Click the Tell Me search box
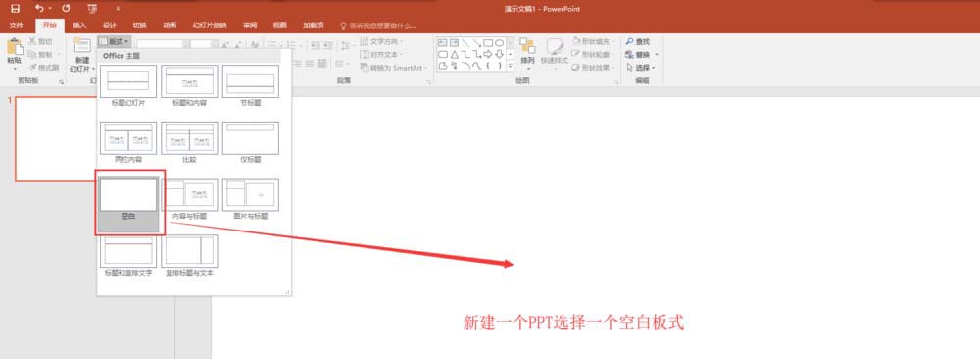This screenshot has width=980, height=359. (x=378, y=26)
